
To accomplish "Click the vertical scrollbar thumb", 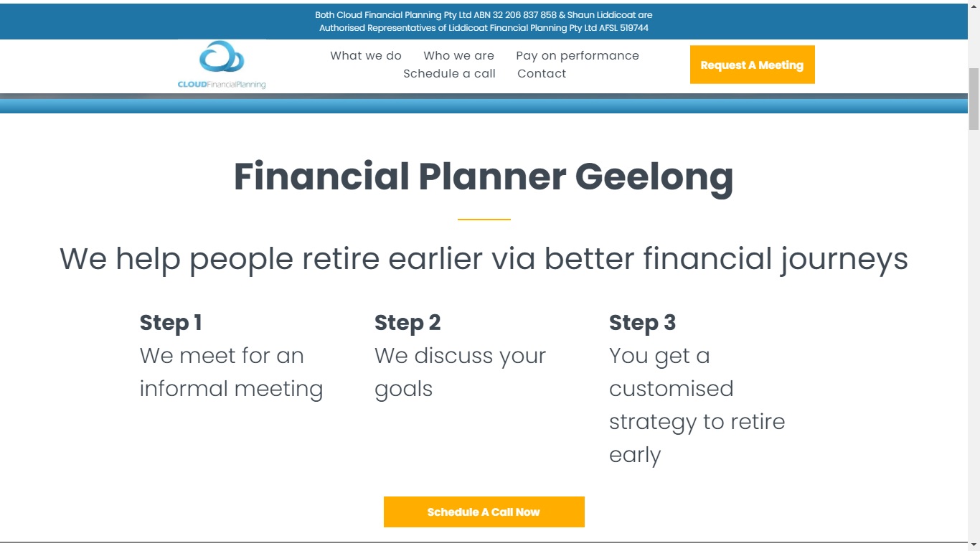I will (x=974, y=99).
